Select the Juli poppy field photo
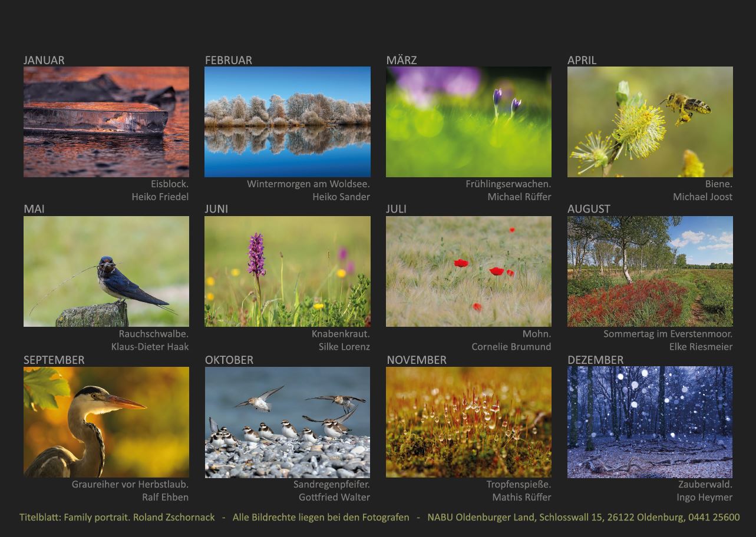 pyautogui.click(x=468, y=271)
